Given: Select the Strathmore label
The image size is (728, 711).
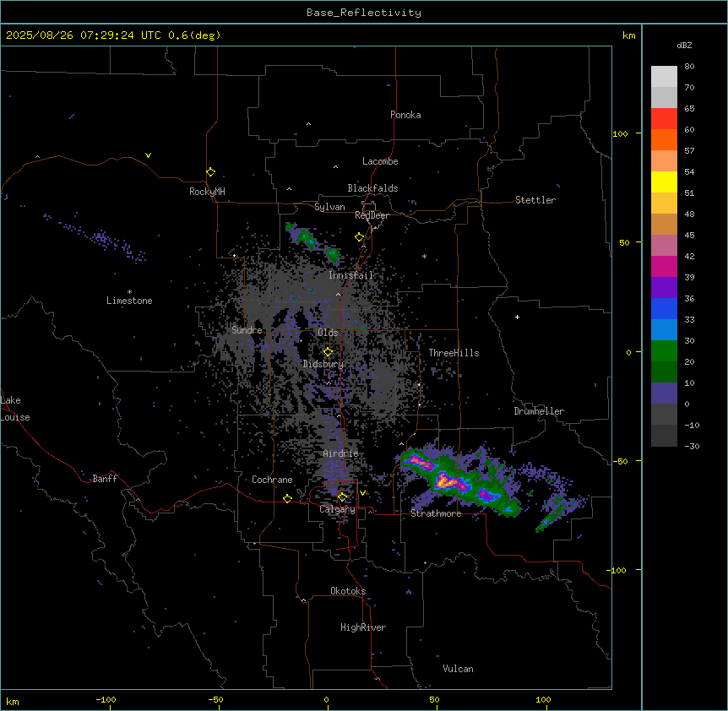Looking at the screenshot, I should [x=436, y=513].
